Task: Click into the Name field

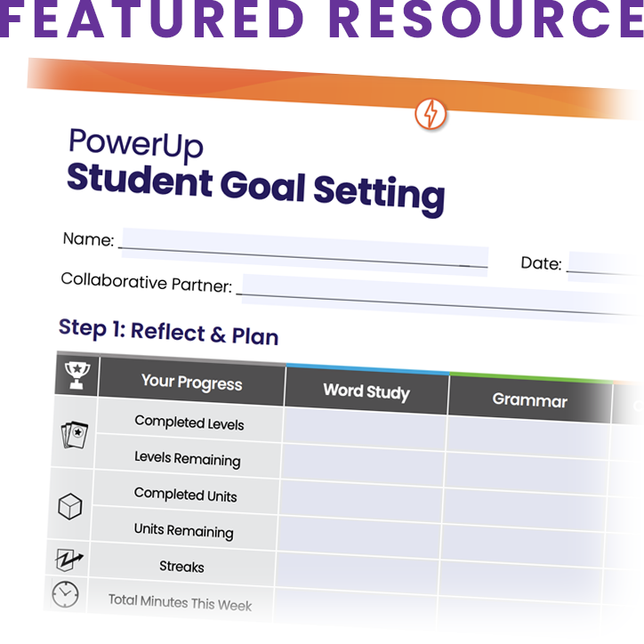Action: (x=305, y=252)
